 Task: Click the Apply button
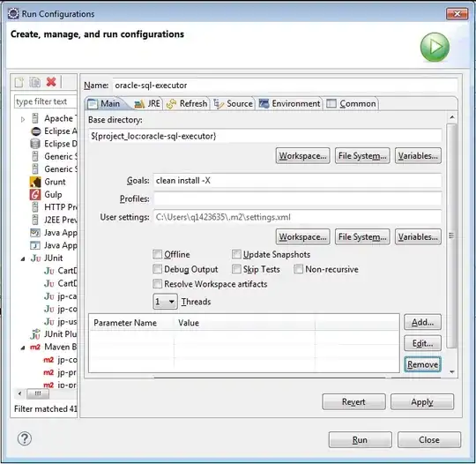[422, 401]
